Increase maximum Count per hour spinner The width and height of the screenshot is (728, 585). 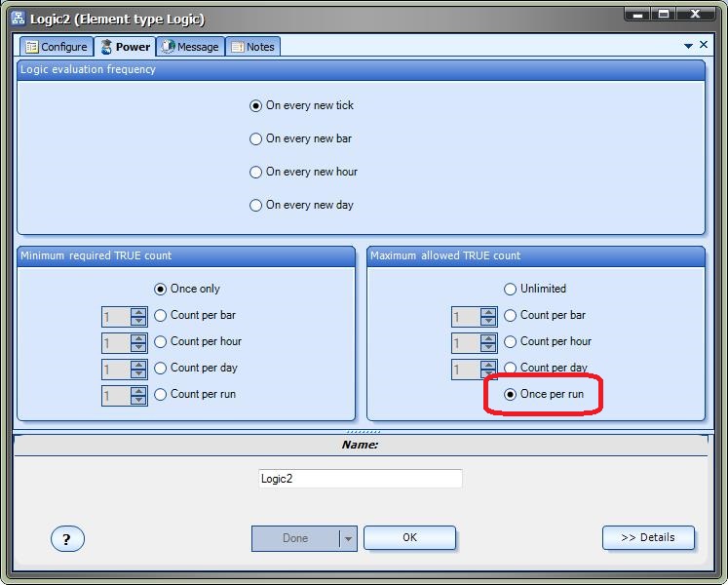pos(488,338)
